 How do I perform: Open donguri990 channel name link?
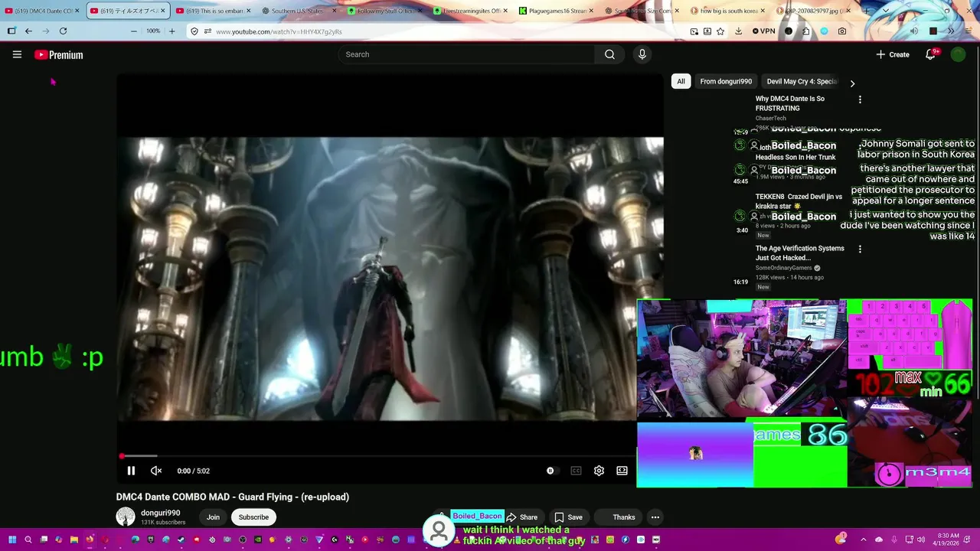tap(160, 513)
